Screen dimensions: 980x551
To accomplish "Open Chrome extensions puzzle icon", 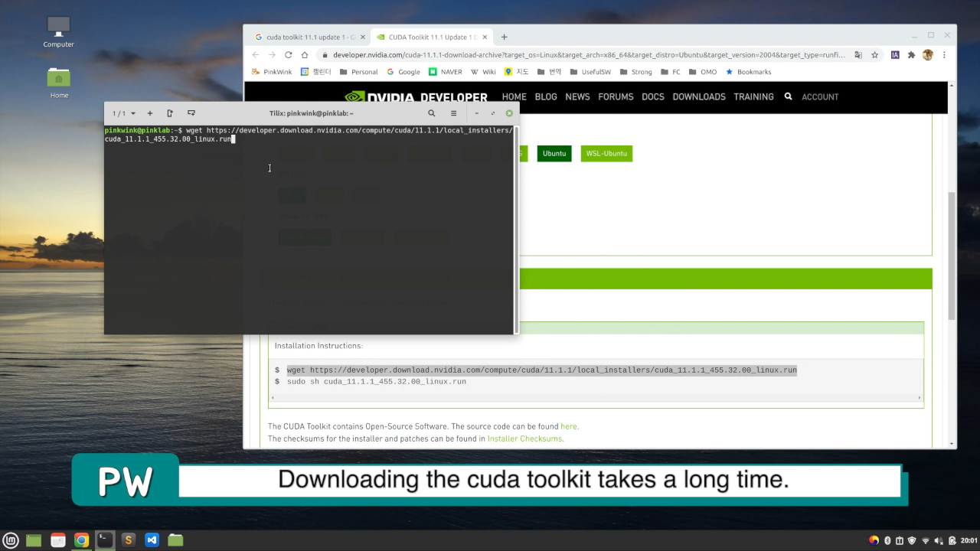I will point(911,55).
